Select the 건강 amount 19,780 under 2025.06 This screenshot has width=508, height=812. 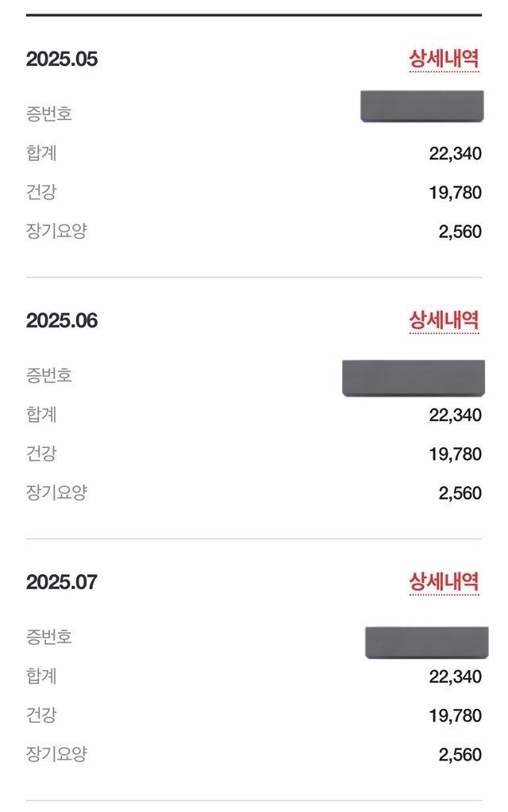[455, 454]
